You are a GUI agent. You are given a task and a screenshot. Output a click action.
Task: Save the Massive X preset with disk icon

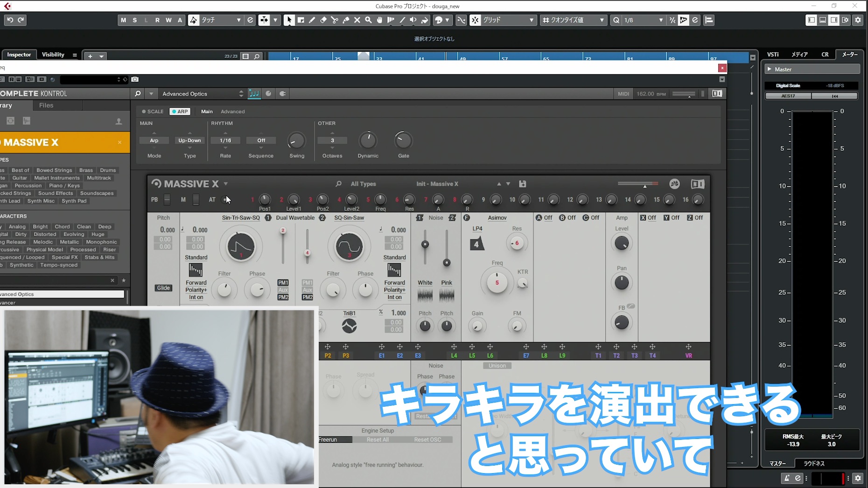(523, 184)
